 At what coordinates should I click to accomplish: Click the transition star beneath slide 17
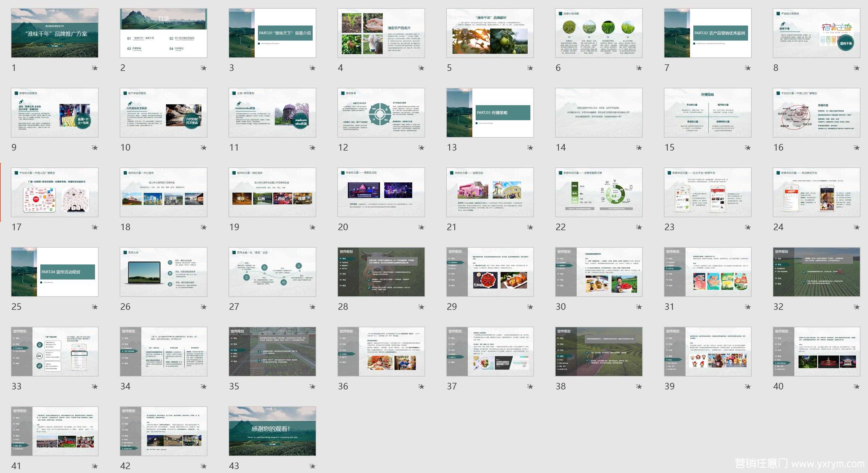point(95,227)
